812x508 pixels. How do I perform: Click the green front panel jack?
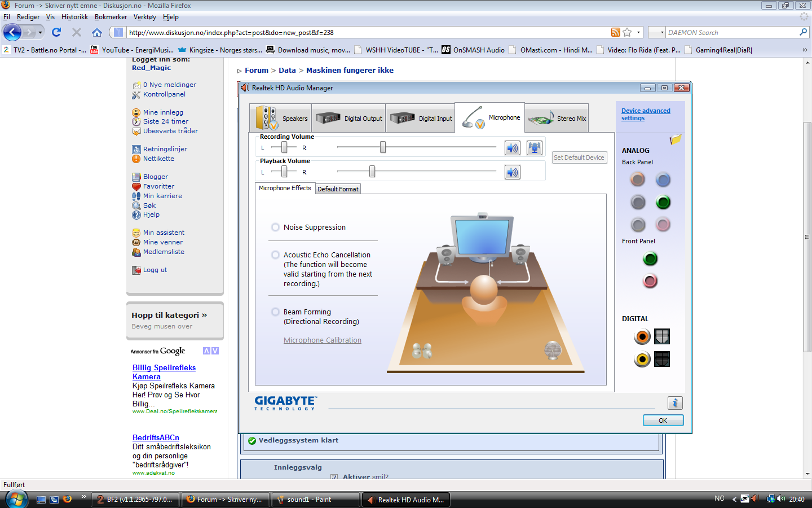pos(650,259)
